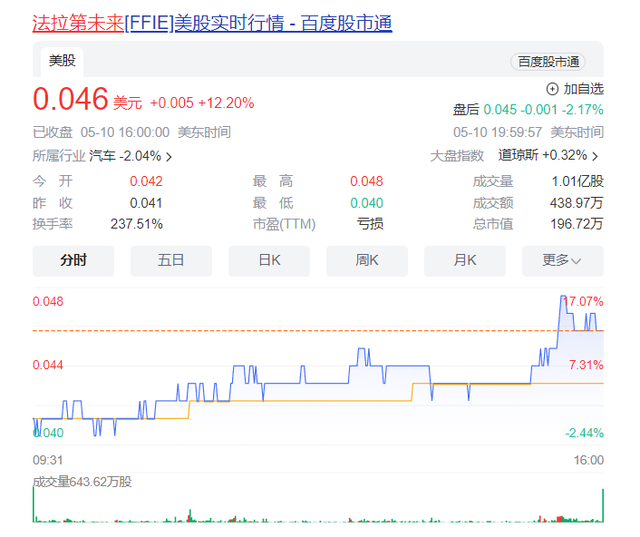Click the 成交量 volume bar chart

318,510
